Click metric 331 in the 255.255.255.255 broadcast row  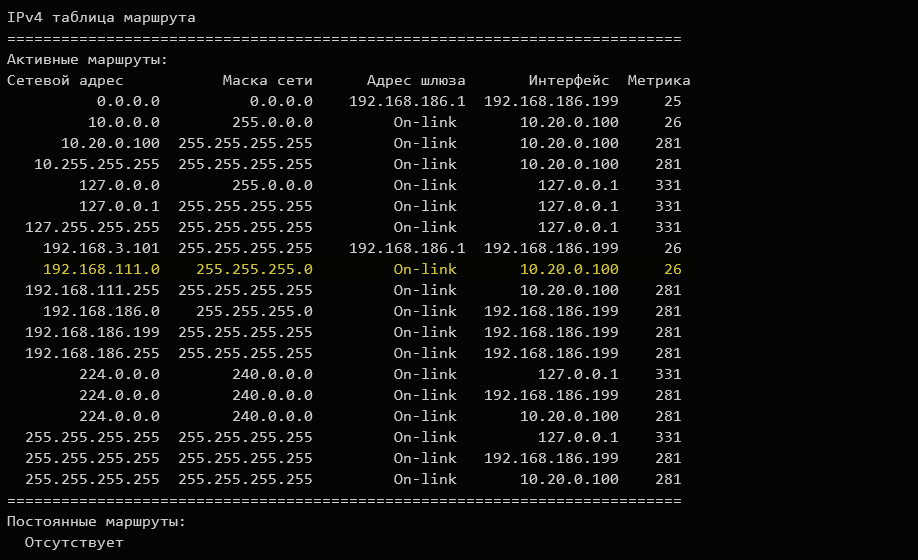click(x=668, y=438)
